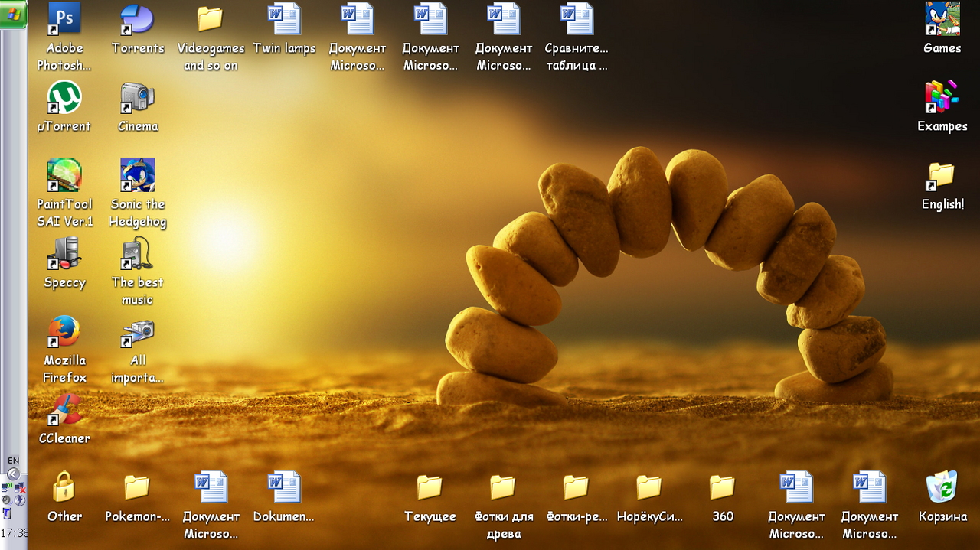
Task: Click the PaintTool SAI shortcut
Action: (64, 176)
